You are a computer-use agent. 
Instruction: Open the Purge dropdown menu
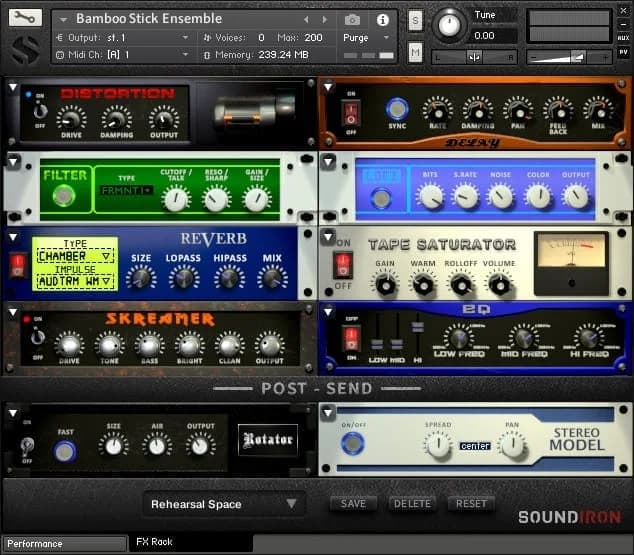[x=362, y=37]
